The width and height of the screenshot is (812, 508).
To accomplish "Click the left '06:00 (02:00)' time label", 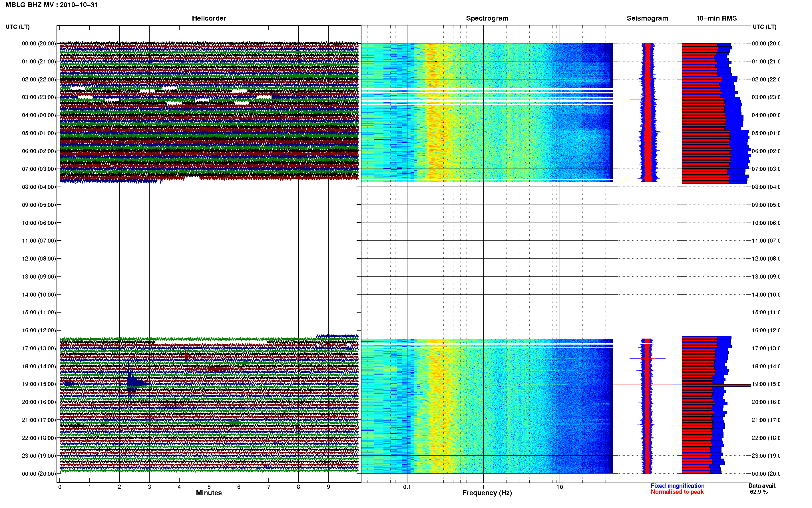I will [39, 151].
